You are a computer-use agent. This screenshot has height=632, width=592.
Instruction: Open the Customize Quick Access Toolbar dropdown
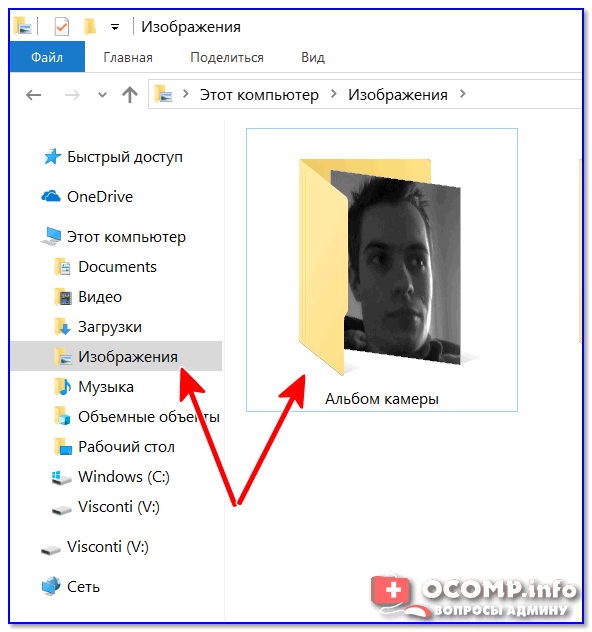(115, 27)
